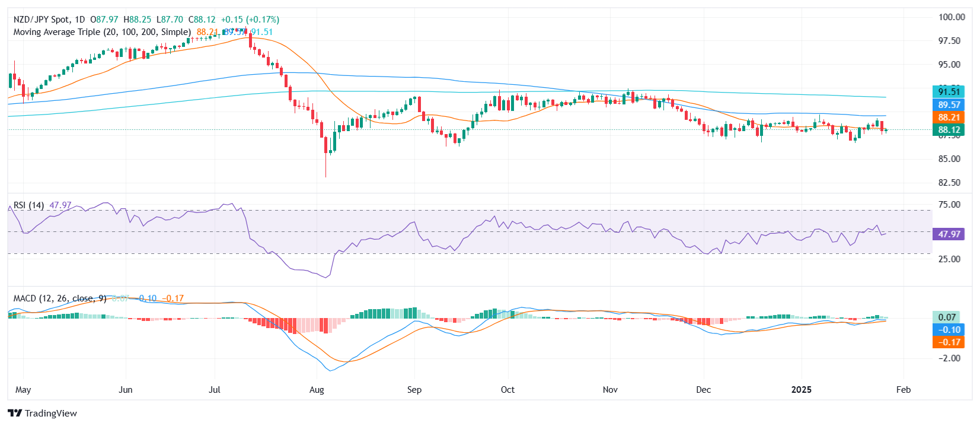
Task: Click the -0.10 MACD line tag
Action: [949, 330]
